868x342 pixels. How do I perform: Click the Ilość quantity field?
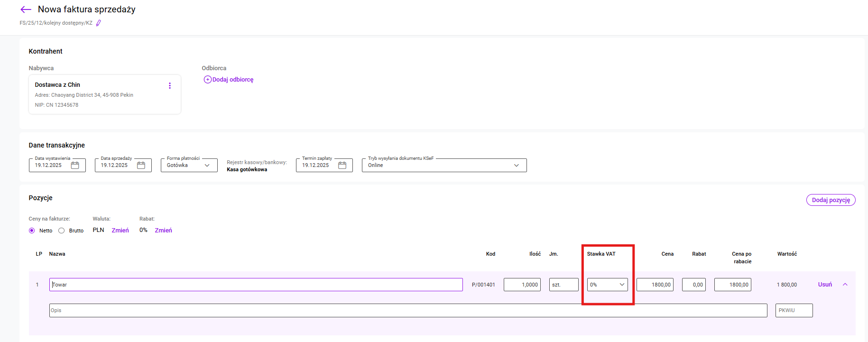522,285
